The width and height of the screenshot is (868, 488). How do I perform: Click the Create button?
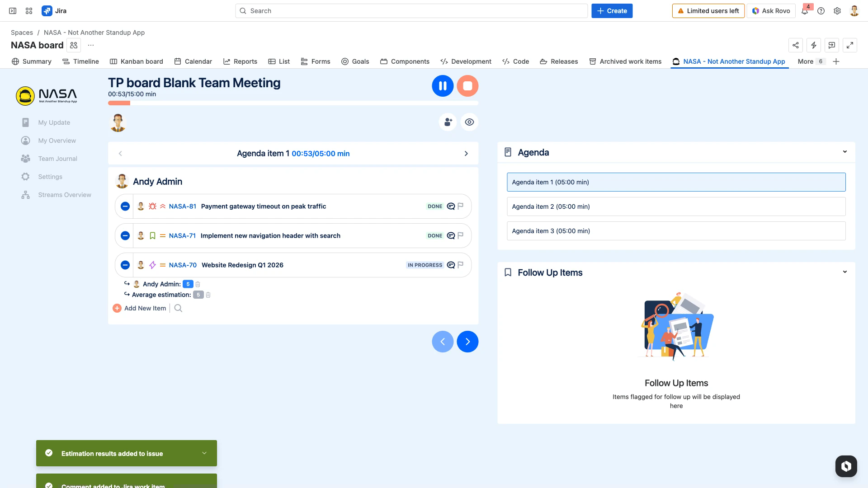tap(612, 10)
